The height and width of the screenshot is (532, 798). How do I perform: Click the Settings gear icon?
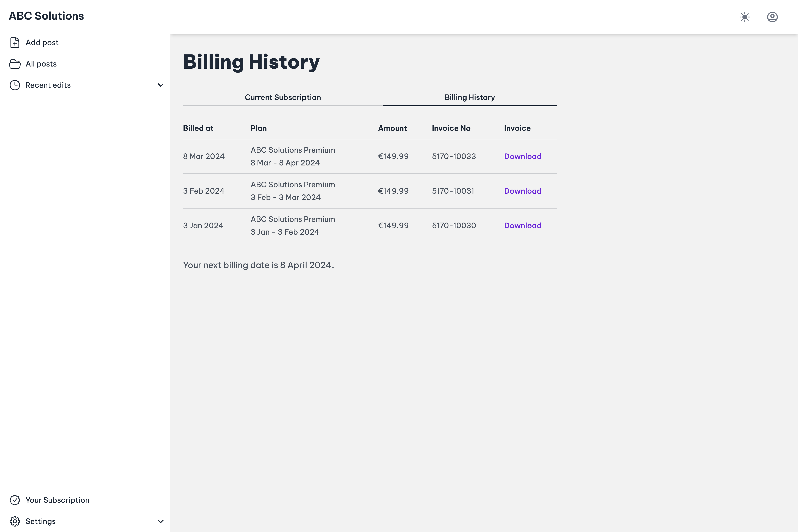[x=15, y=521]
